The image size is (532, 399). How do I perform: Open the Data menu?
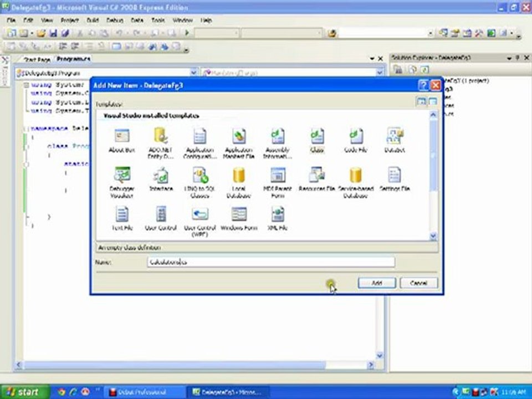tap(137, 21)
